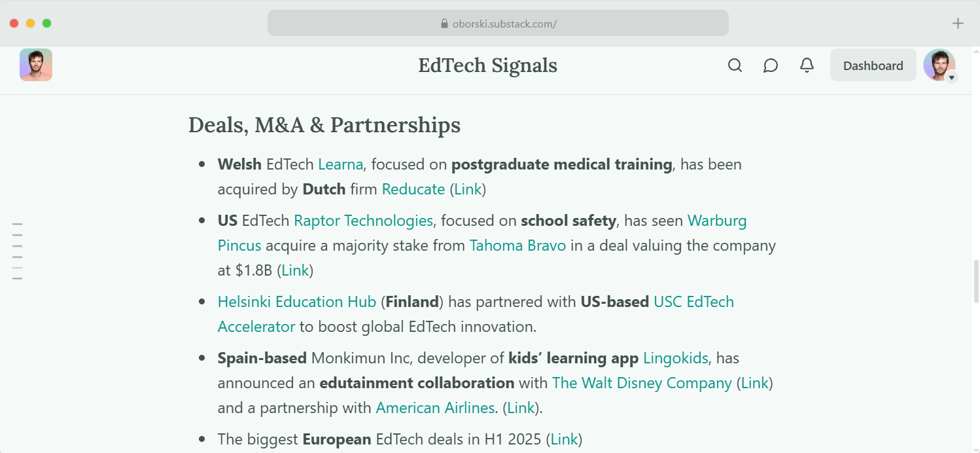980x453 pixels.
Task: Click the padlock icon in address bar
Action: 445,24
